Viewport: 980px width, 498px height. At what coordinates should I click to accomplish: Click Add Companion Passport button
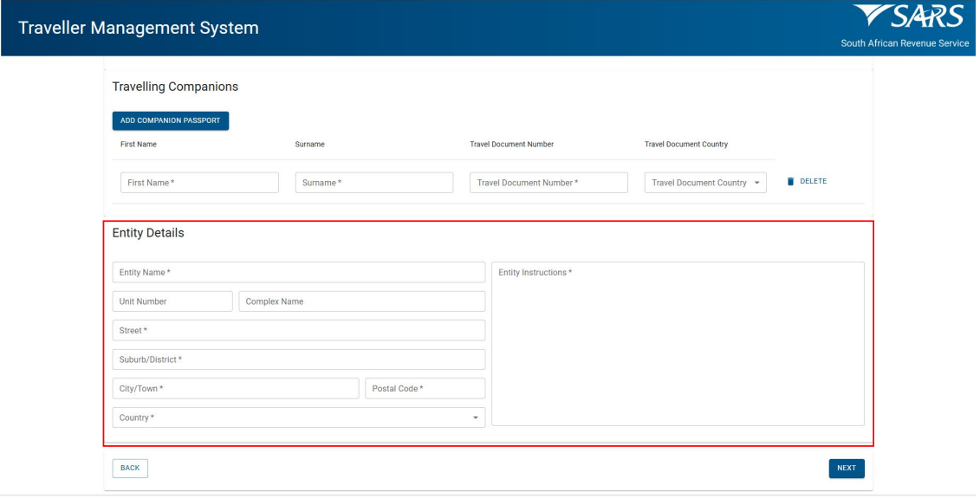point(170,120)
